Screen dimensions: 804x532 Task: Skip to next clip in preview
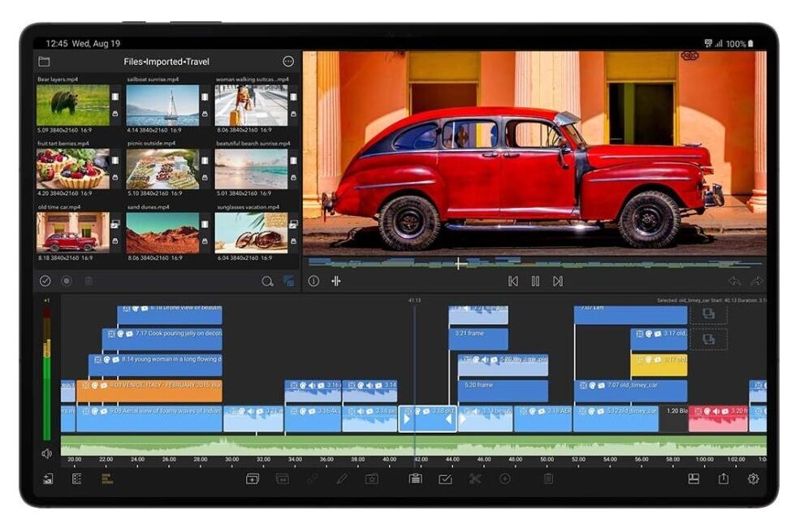(558, 281)
